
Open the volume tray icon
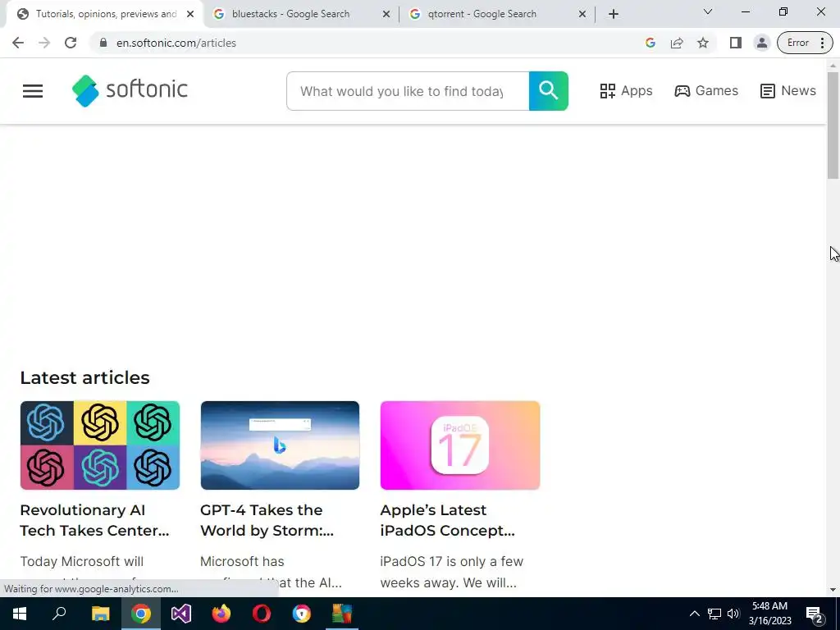tap(733, 614)
